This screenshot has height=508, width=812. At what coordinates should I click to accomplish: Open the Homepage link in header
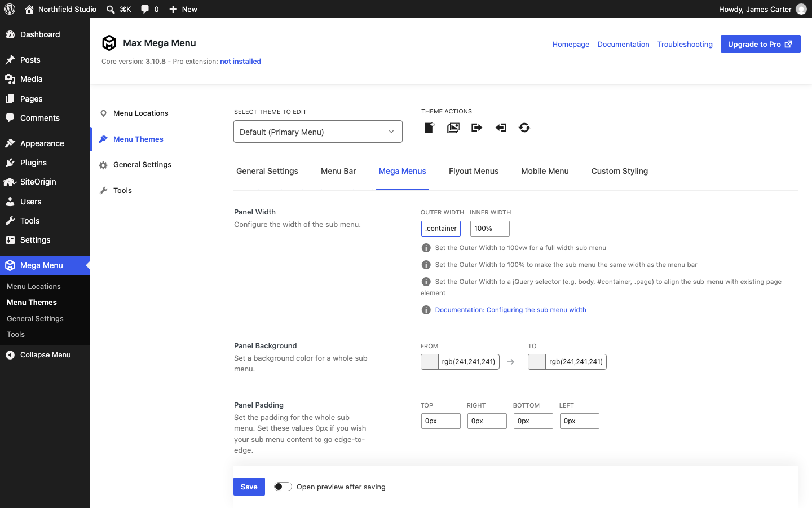click(x=571, y=44)
